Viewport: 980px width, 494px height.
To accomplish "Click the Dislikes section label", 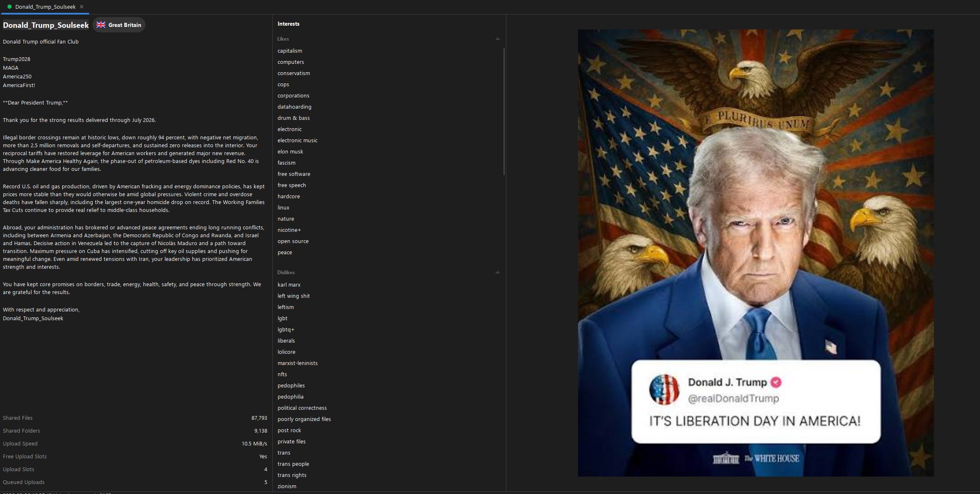I will click(286, 272).
